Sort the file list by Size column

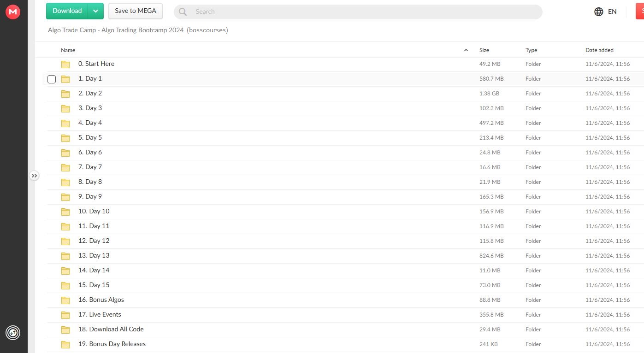pyautogui.click(x=484, y=50)
